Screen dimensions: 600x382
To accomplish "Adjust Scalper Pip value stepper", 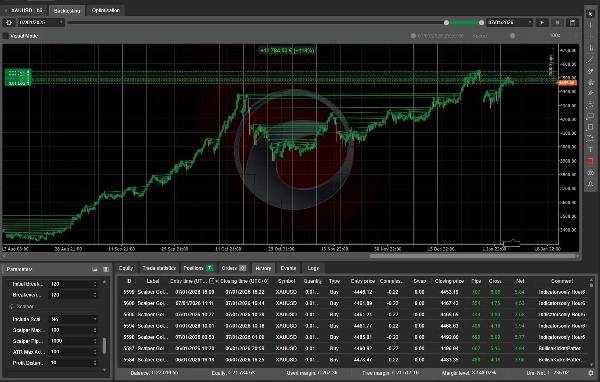I will (95, 341).
